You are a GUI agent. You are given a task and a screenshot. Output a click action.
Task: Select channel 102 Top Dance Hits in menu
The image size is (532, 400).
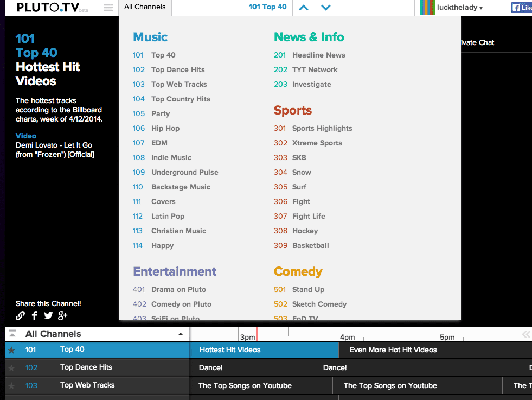pos(169,69)
